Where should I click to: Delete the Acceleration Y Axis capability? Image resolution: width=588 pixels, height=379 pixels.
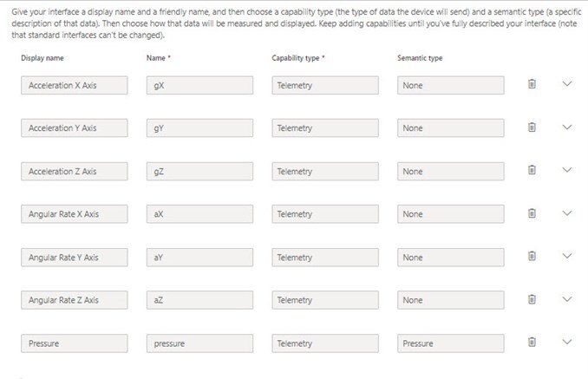532,127
